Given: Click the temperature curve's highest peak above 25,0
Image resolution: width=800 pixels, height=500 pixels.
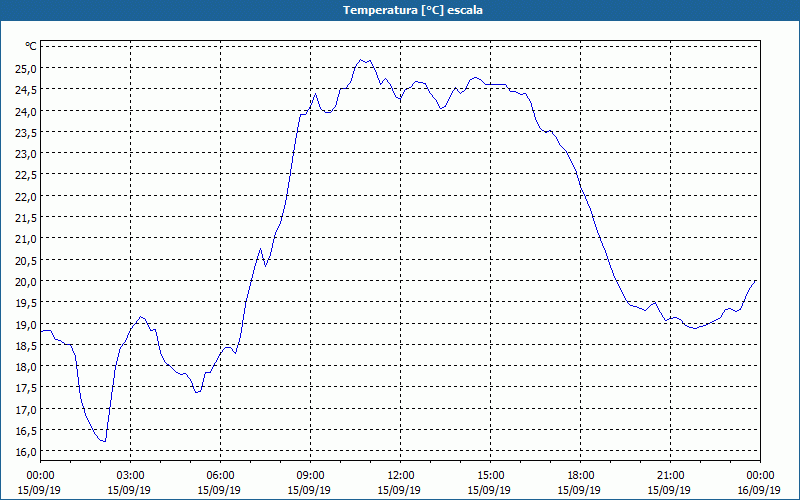Looking at the screenshot, I should pos(361,60).
